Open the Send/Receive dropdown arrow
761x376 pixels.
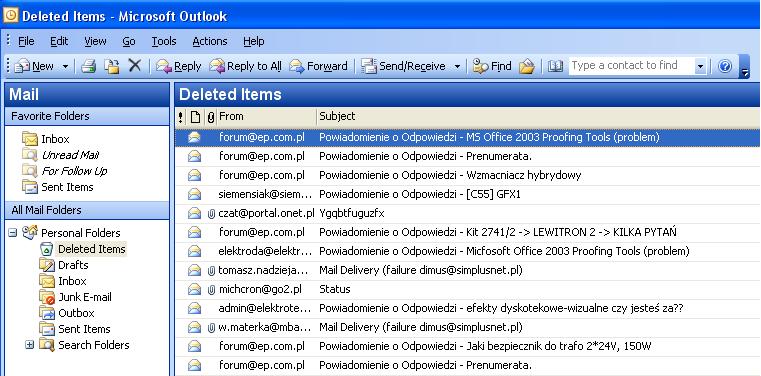pyautogui.click(x=457, y=66)
